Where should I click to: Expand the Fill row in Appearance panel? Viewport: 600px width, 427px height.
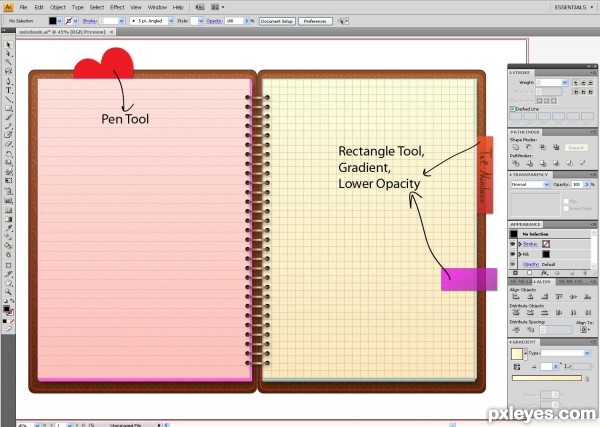click(520, 254)
